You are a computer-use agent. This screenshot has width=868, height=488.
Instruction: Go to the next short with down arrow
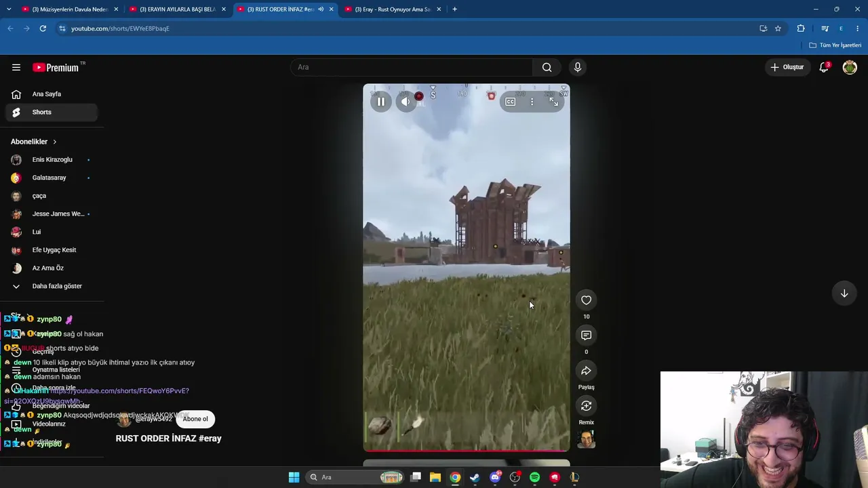pos(844,293)
